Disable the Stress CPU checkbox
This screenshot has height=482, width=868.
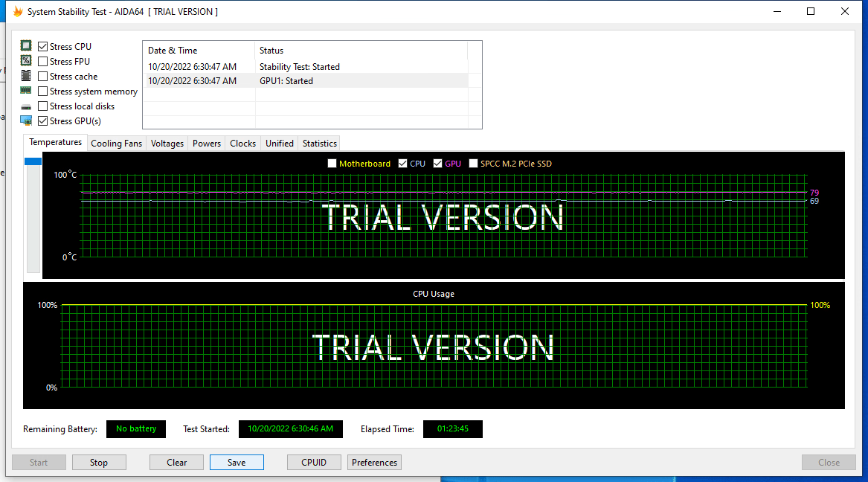[x=42, y=46]
